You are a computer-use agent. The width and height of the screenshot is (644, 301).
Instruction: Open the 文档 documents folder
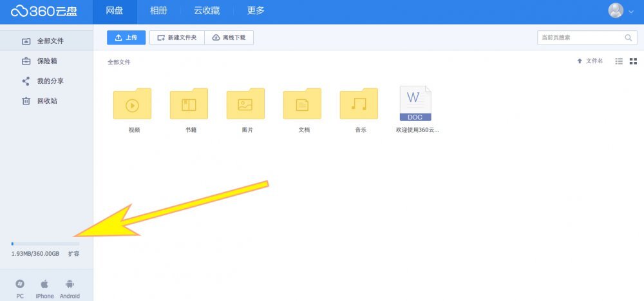pos(302,104)
